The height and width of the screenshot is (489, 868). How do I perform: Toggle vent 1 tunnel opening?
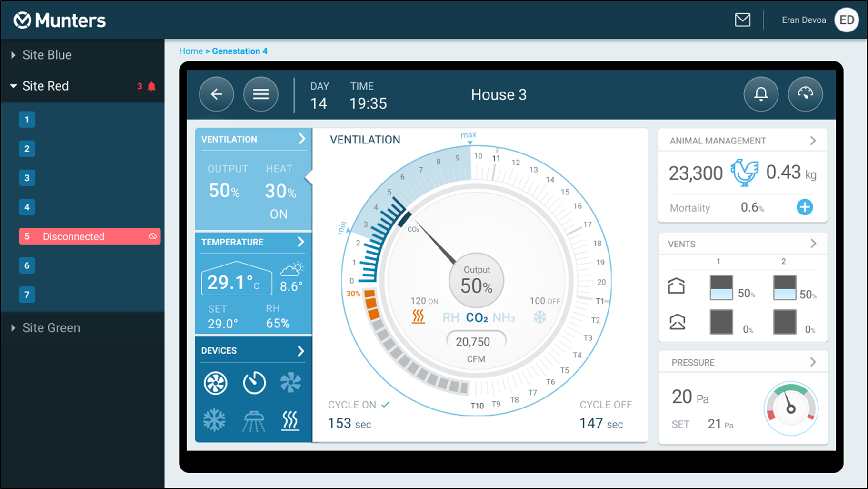coord(720,322)
